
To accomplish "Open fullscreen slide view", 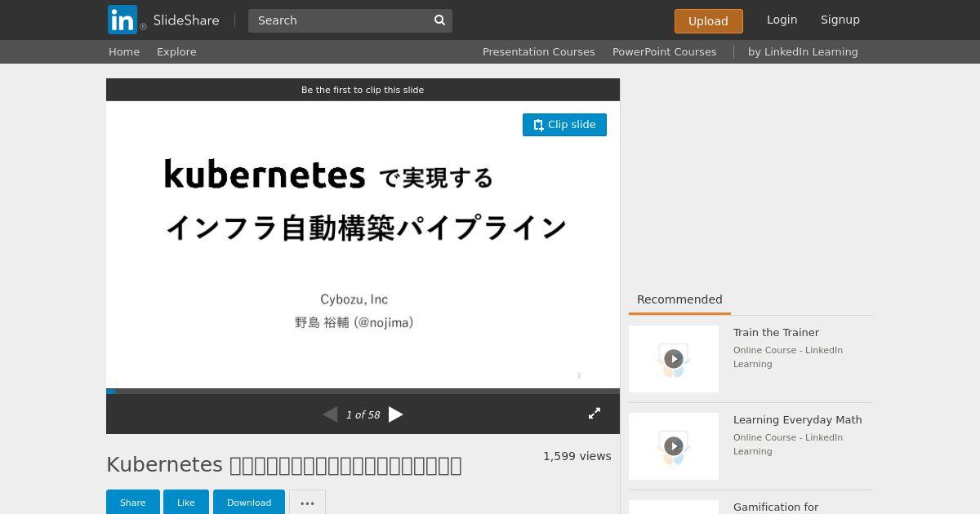I will (x=595, y=414).
